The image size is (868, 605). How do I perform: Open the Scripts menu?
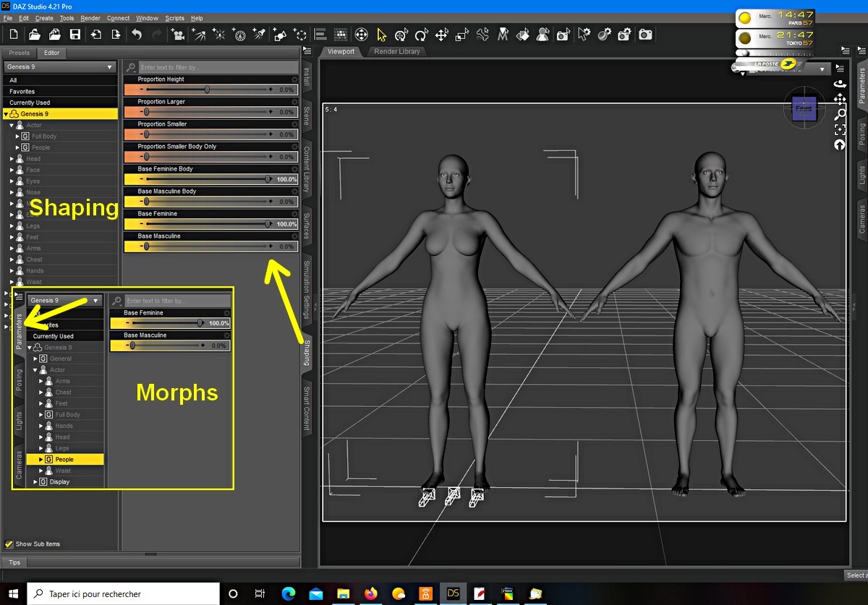pyautogui.click(x=174, y=18)
